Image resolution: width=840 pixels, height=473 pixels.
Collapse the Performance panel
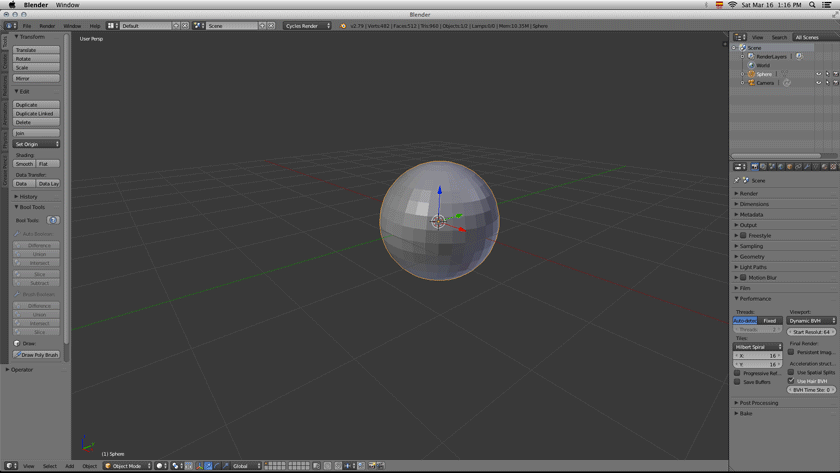(755, 298)
